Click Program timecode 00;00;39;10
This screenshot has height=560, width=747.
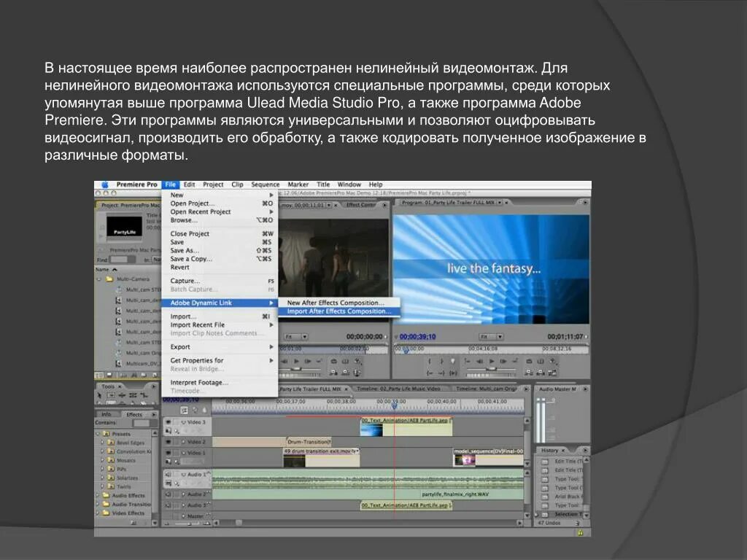tap(417, 337)
